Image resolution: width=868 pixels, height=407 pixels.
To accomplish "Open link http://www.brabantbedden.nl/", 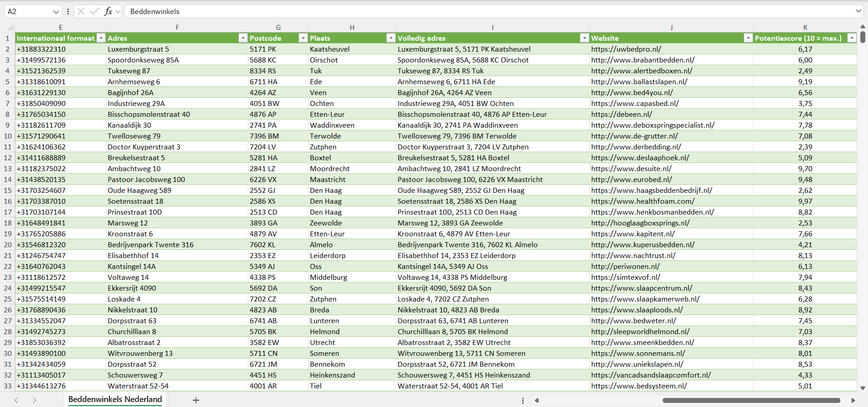I will [x=643, y=60].
